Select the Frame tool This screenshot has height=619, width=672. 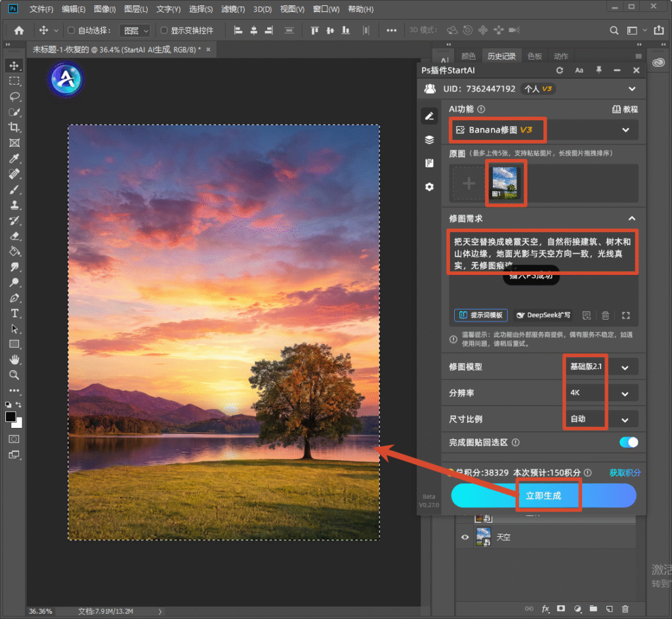point(14,142)
